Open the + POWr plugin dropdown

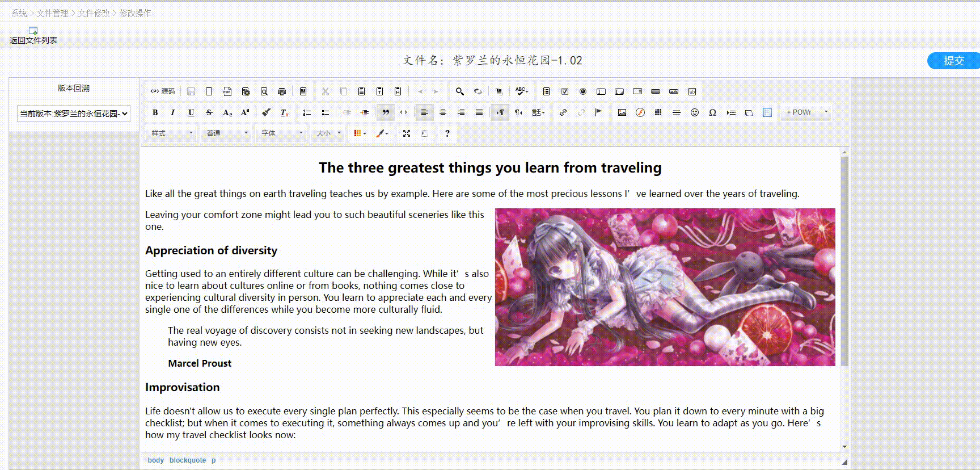click(807, 112)
